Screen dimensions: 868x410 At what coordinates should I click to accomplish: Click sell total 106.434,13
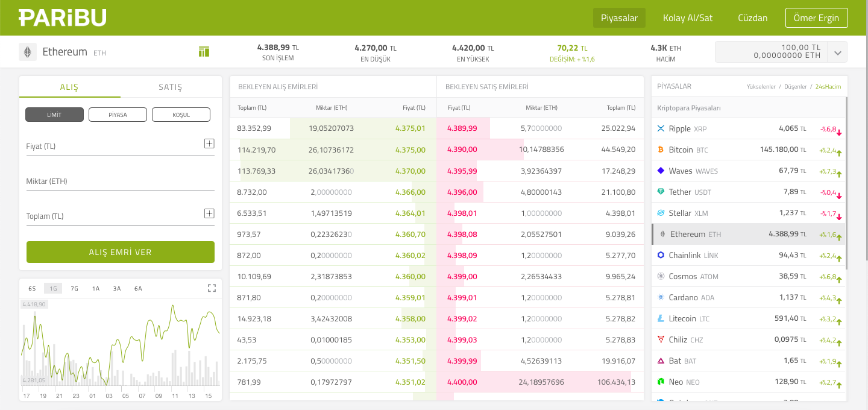tap(616, 382)
